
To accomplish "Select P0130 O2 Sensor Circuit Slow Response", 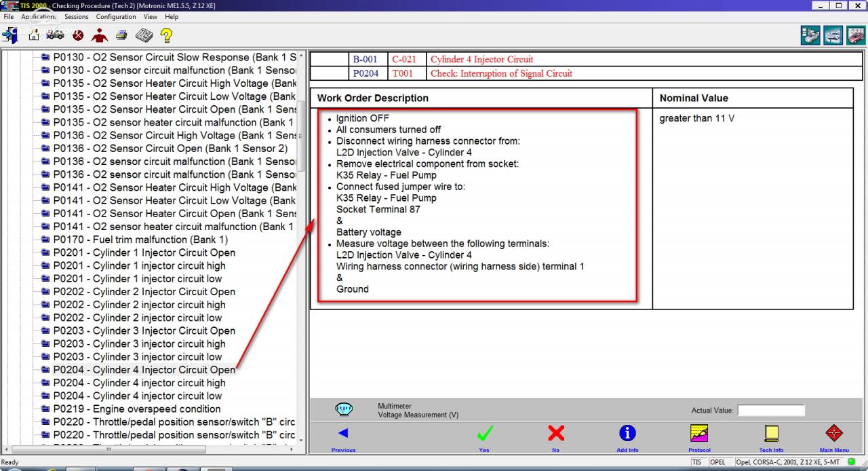I will (x=174, y=58).
